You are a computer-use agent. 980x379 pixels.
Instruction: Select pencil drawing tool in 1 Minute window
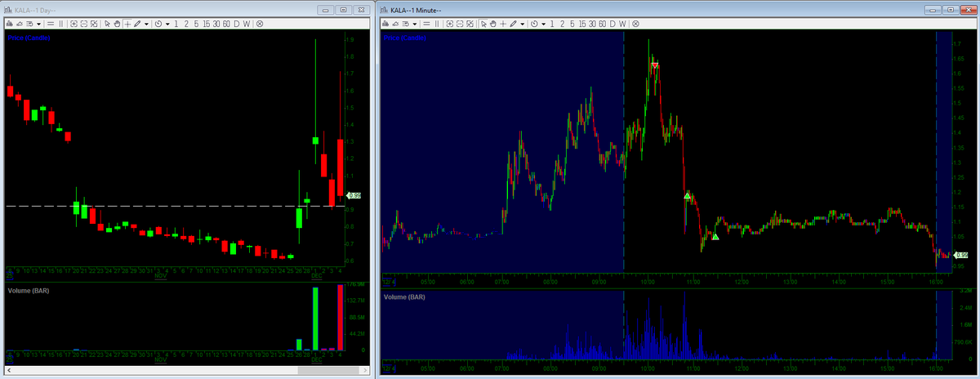click(x=513, y=24)
